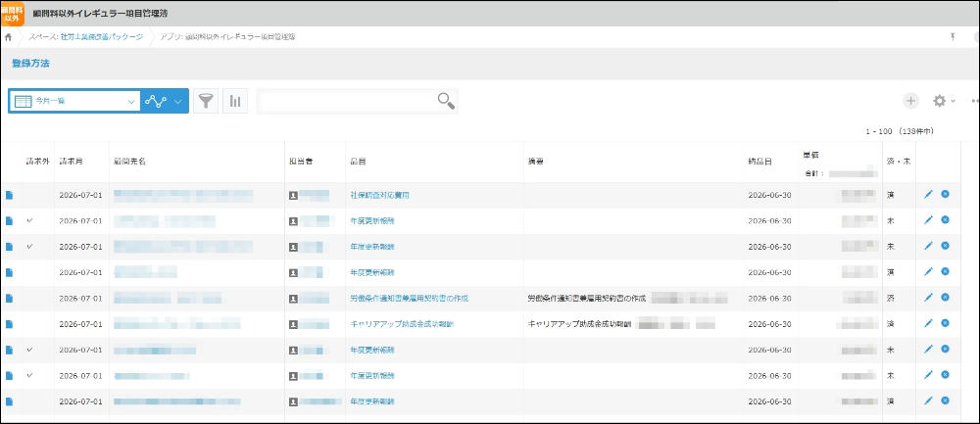980x424 pixels.
Task: Click the 顧問料以外イレギュラー項目管理簿 title in header
Action: click(101, 13)
